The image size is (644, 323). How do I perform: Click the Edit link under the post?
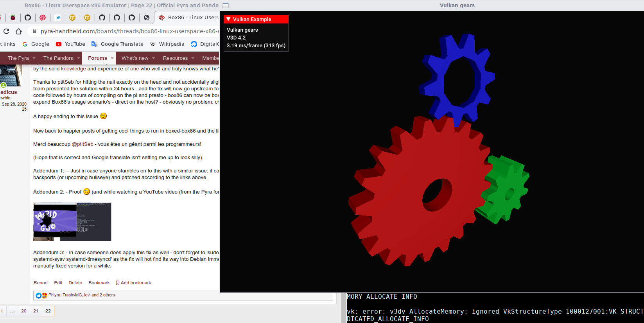[x=58, y=283]
